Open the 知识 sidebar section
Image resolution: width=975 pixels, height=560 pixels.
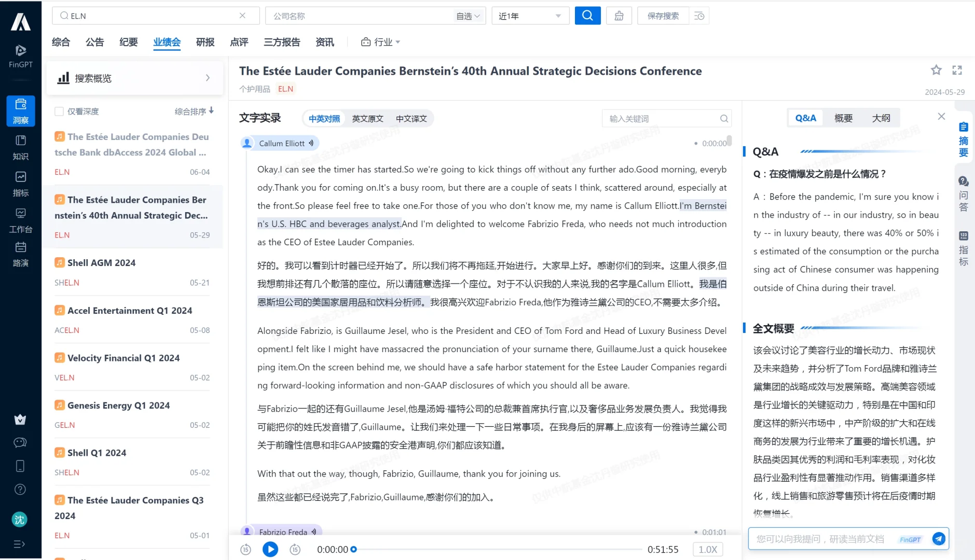click(21, 148)
